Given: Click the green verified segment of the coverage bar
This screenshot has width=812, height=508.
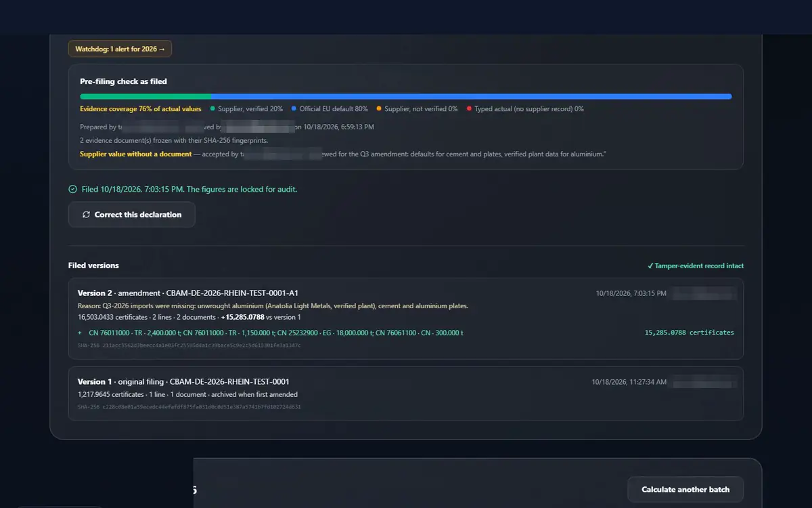Looking at the screenshot, I should click(x=145, y=97).
